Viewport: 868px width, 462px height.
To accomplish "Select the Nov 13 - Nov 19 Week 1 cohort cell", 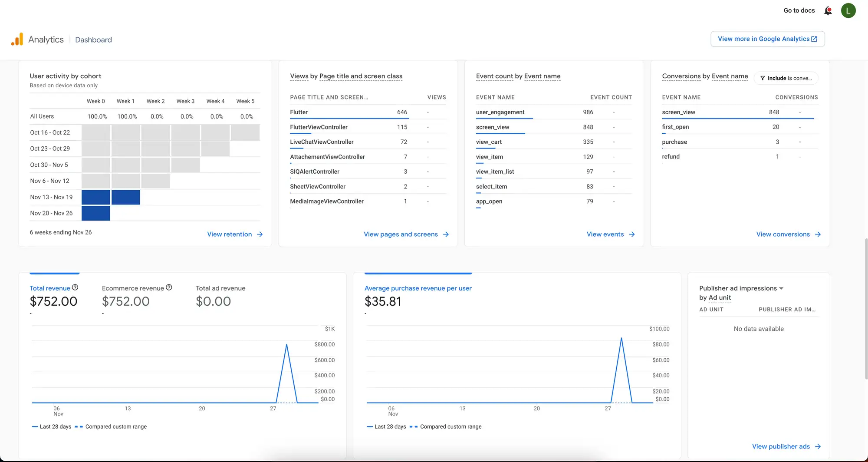I will pyautogui.click(x=126, y=197).
